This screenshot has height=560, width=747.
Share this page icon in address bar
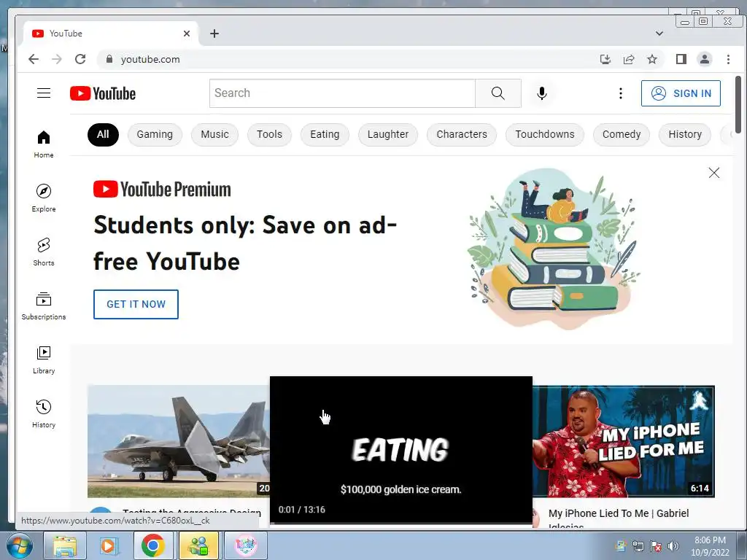pos(629,59)
